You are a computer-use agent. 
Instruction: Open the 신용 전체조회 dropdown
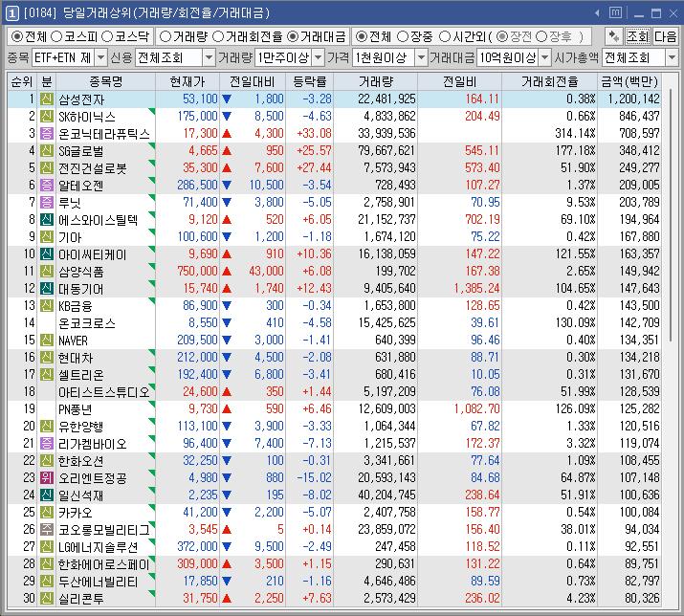click(x=209, y=57)
